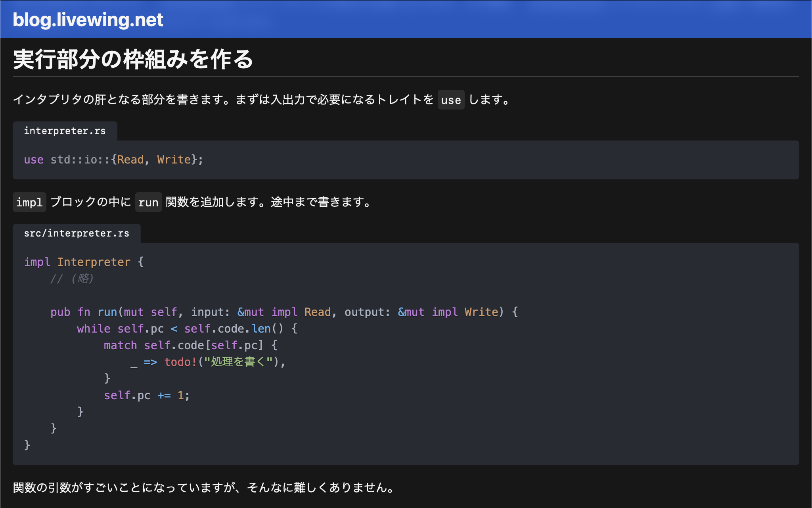The width and height of the screenshot is (812, 508).
Task: Click Read in the use statement
Action: pos(131,160)
